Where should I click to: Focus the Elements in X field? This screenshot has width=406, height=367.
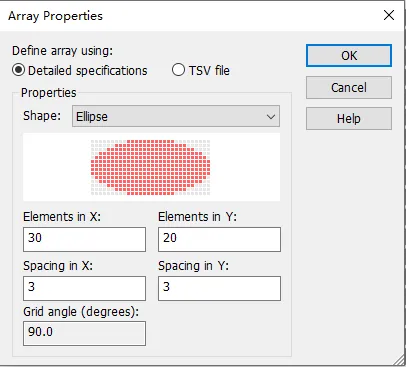pyautogui.click(x=84, y=239)
